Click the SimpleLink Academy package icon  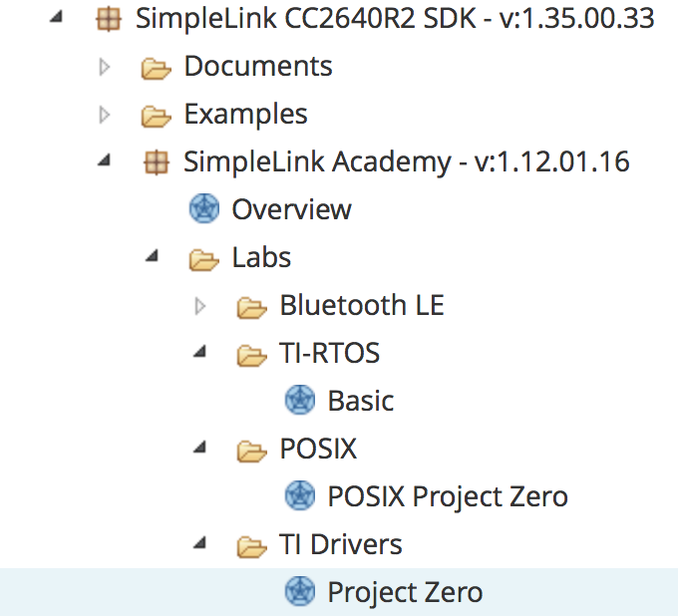(x=156, y=162)
